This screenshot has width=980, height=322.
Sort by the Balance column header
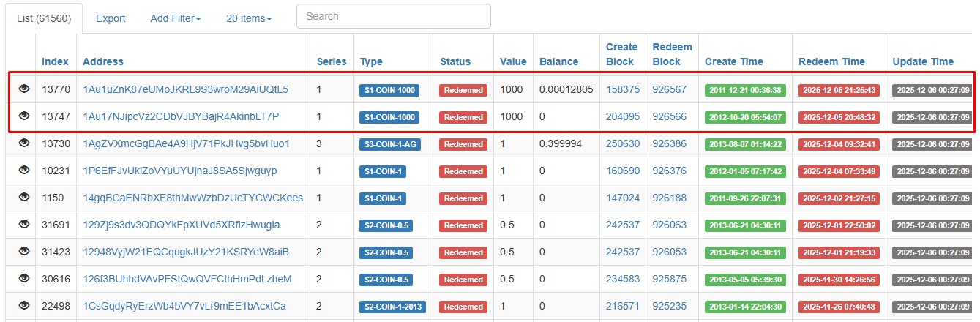(558, 61)
